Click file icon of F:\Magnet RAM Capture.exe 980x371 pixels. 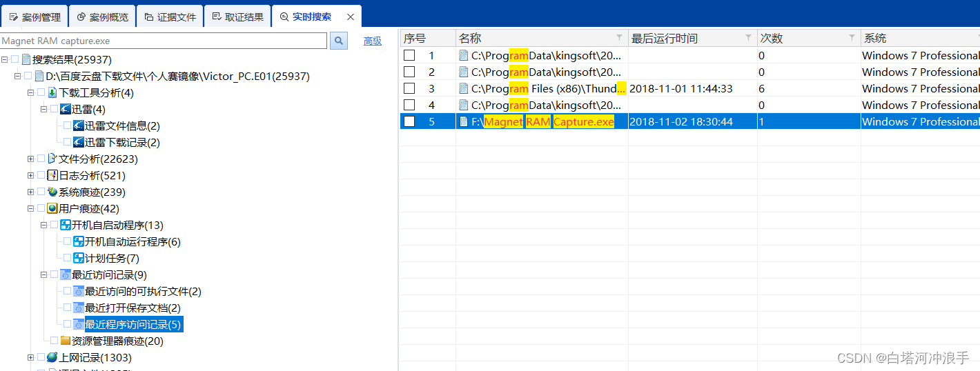pos(464,121)
